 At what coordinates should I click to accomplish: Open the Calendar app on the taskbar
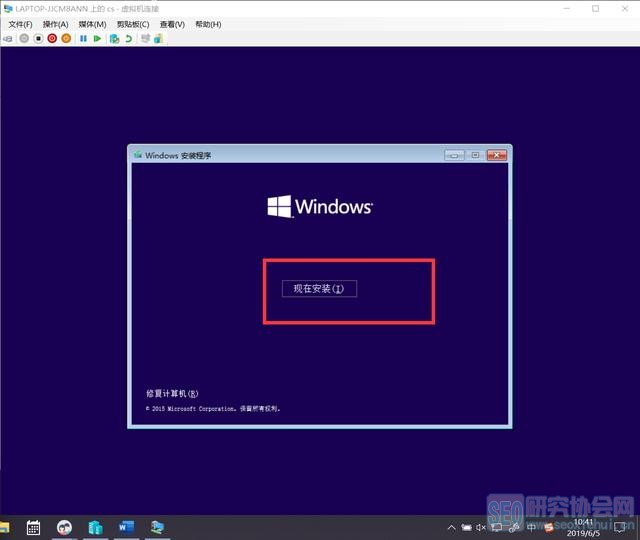(33, 527)
